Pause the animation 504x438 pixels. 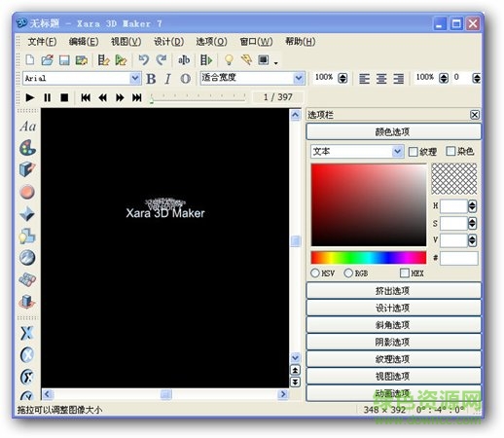click(x=48, y=97)
